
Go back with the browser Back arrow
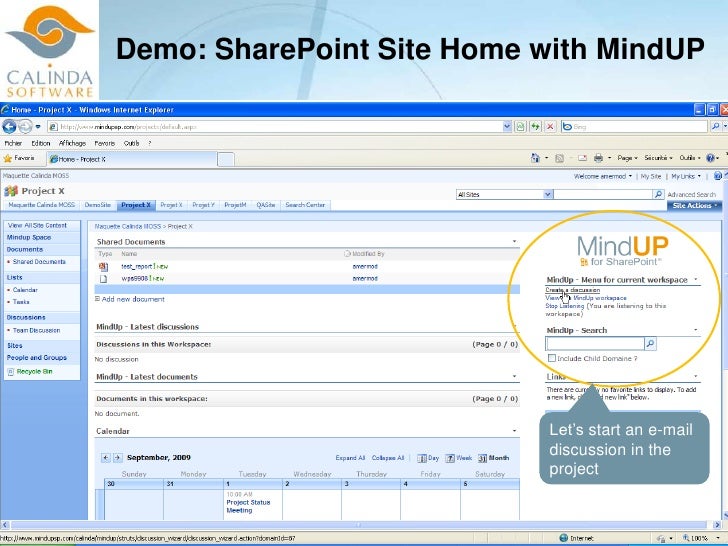tap(9, 126)
